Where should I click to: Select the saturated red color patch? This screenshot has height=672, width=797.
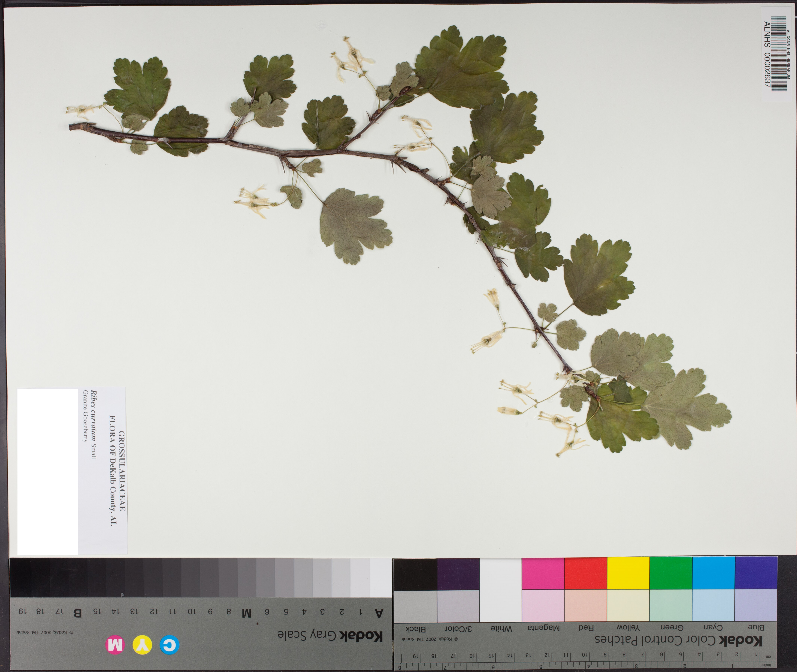coord(585,572)
